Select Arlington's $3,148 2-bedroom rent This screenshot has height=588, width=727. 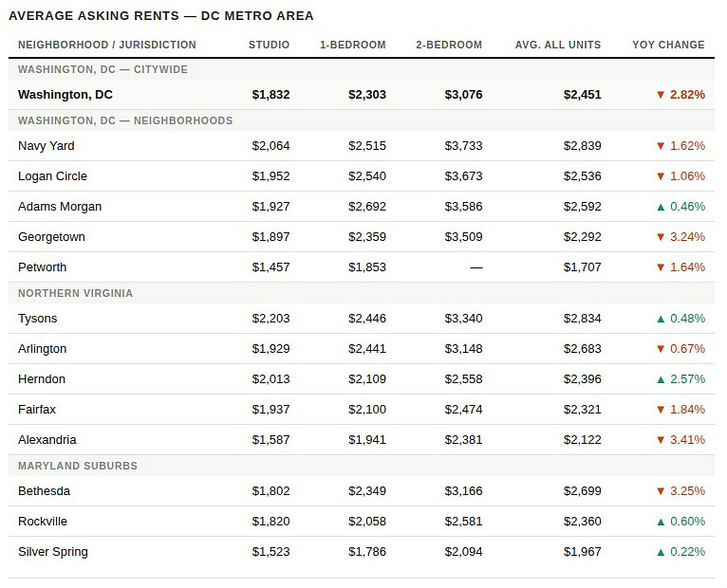point(463,349)
